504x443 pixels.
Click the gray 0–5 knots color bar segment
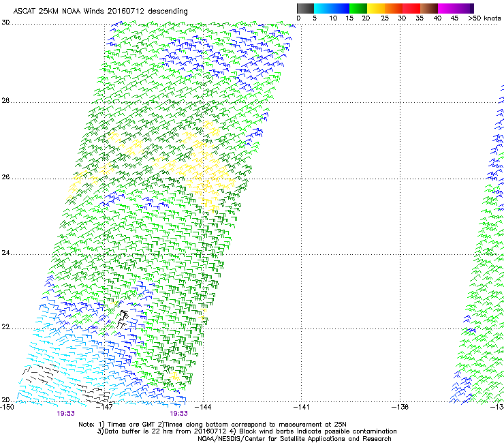(x=305, y=8)
